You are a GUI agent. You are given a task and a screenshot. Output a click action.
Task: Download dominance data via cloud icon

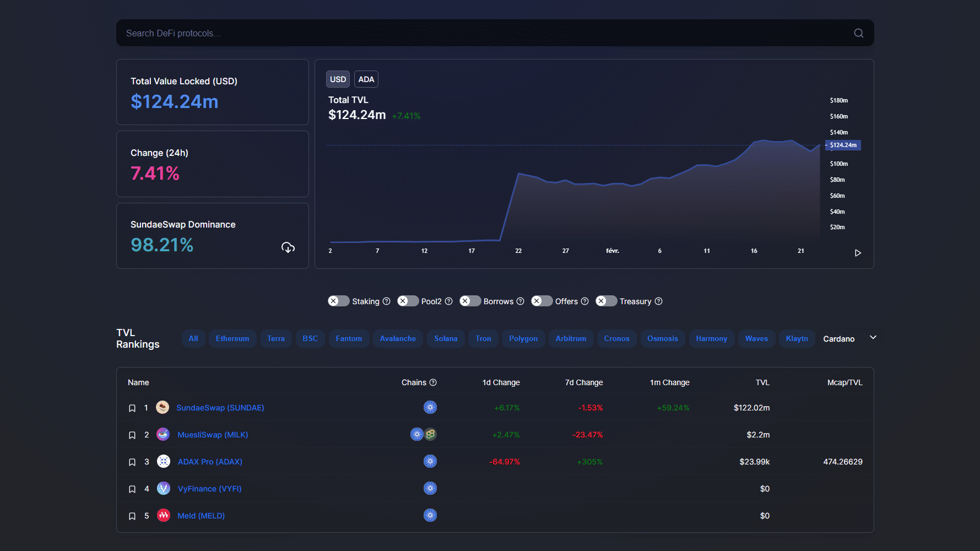[288, 247]
